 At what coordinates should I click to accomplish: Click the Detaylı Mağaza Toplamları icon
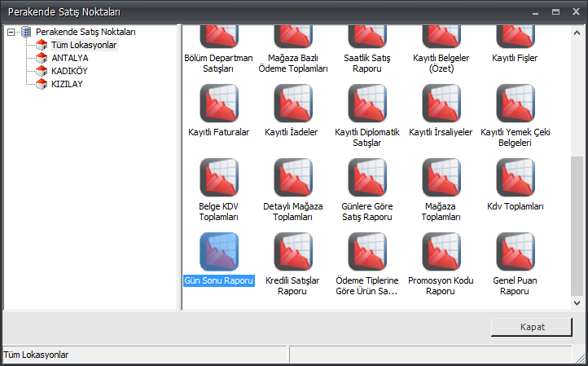coord(293,177)
